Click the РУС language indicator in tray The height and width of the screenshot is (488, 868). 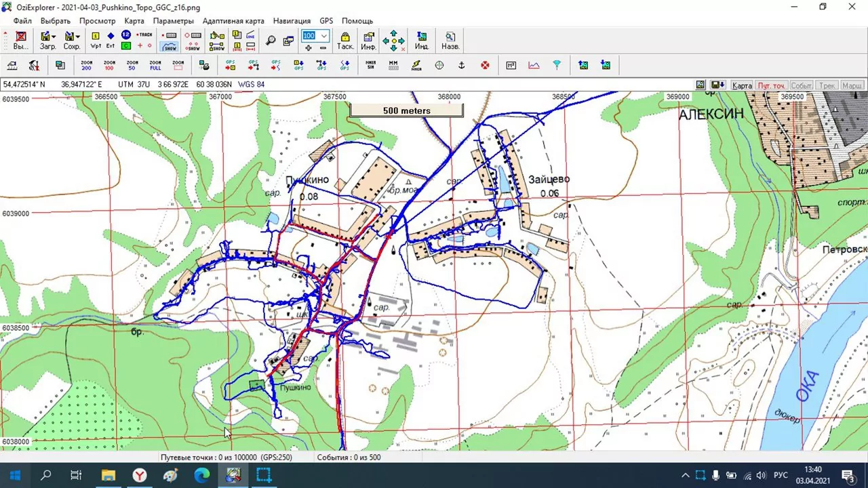coord(781,475)
